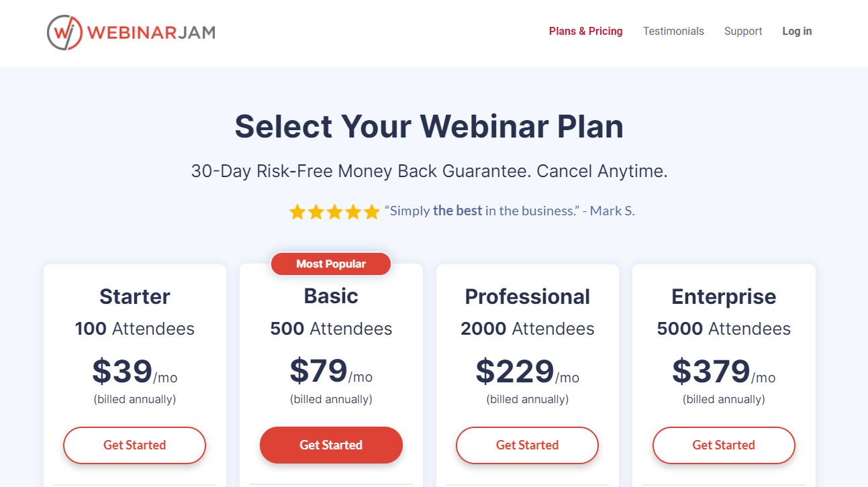
Task: Choose Get Started for the Enterprise plan
Action: click(x=724, y=445)
